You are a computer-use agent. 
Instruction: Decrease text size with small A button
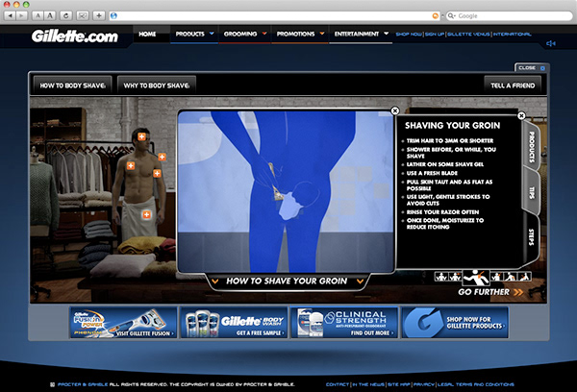(x=38, y=15)
